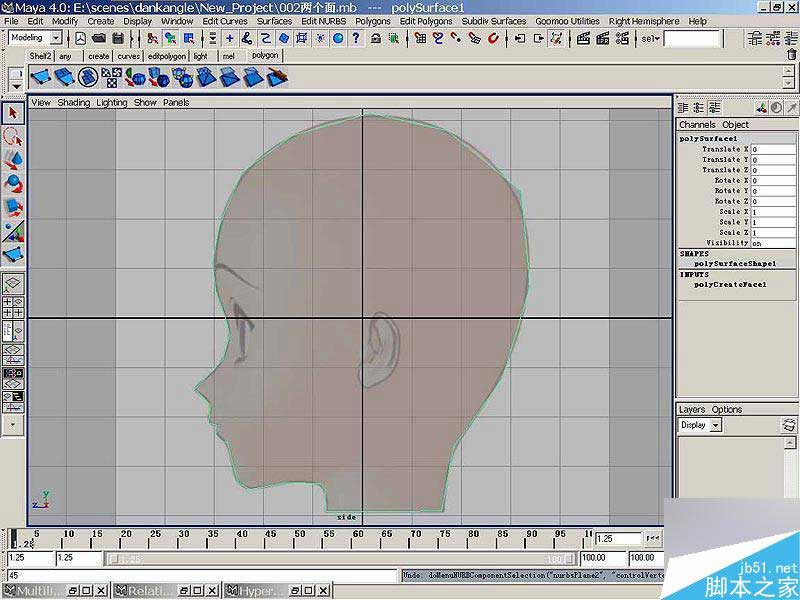Open the Edit Polygons menu
Screen dimensions: 800x600
tap(426, 20)
